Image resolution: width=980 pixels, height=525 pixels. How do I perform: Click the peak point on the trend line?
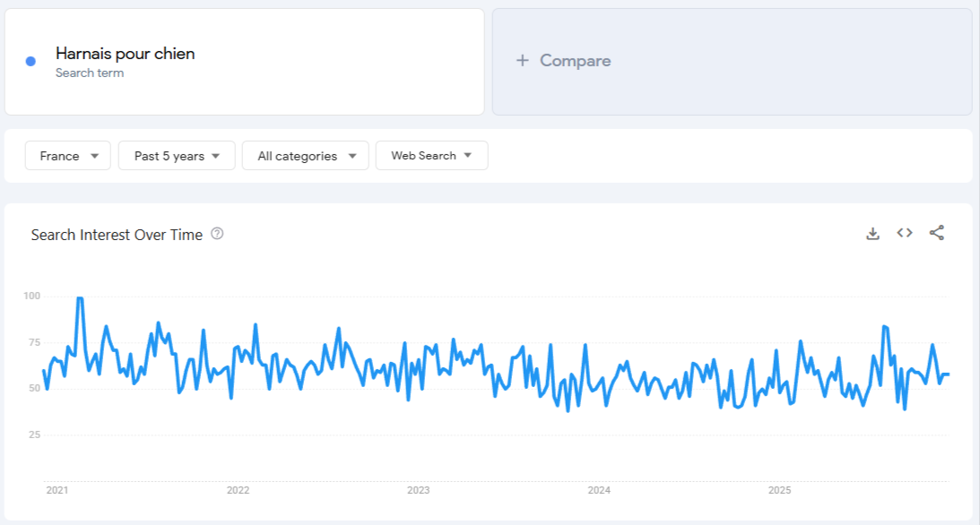click(82, 297)
